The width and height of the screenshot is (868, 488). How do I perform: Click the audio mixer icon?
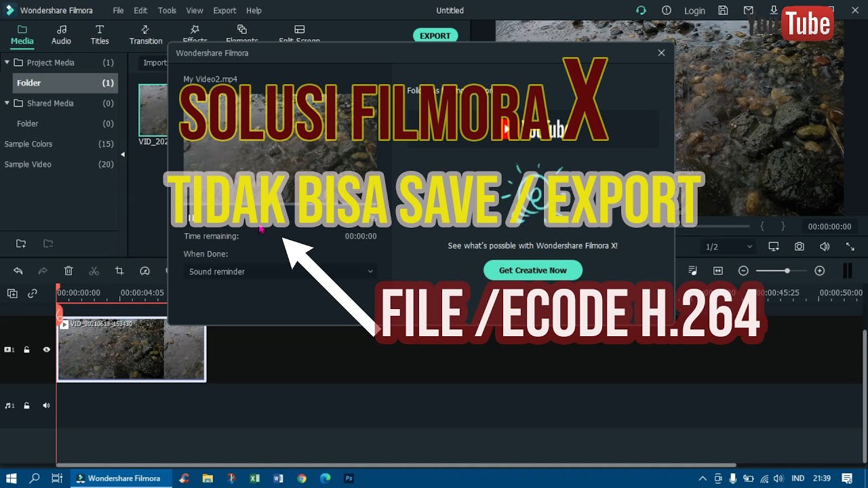[x=694, y=270]
